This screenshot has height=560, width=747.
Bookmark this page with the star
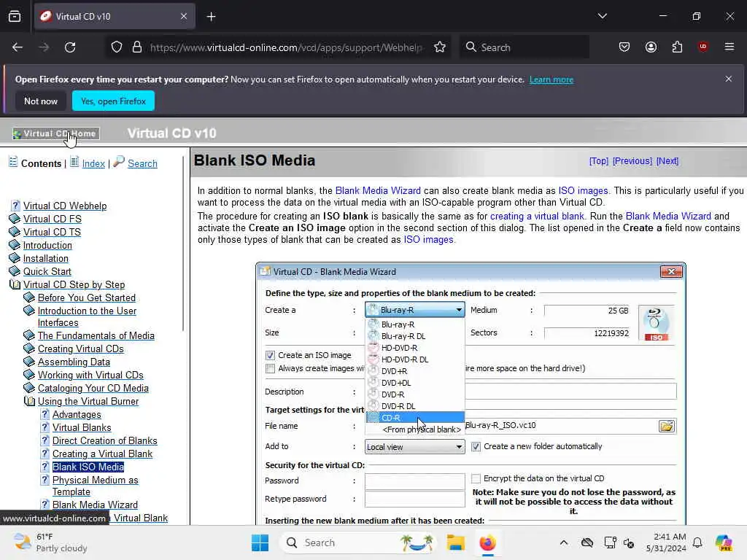[x=440, y=47]
